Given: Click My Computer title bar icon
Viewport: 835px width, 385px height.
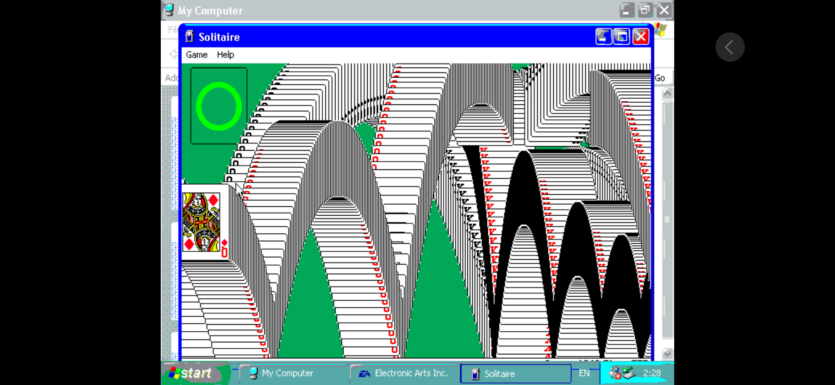Looking at the screenshot, I should pyautogui.click(x=169, y=10).
